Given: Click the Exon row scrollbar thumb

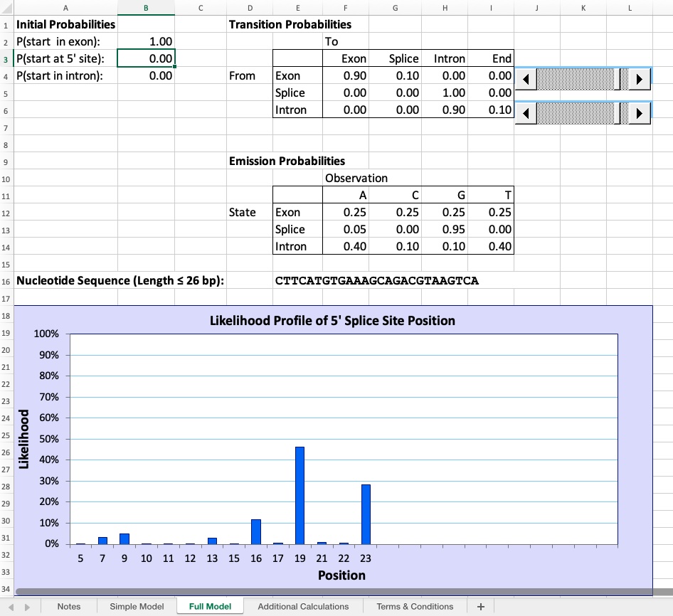Looking at the screenshot, I should pyautogui.click(x=618, y=79).
